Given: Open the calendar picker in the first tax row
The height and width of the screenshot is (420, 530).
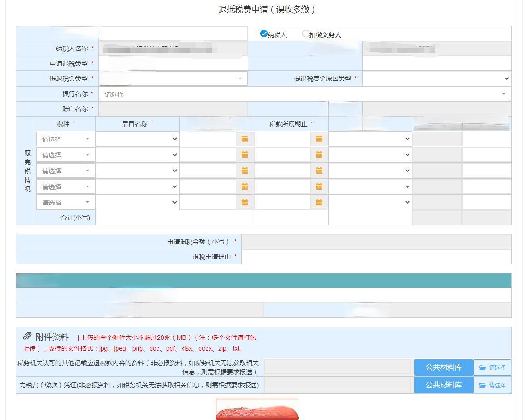Looking at the screenshot, I should [x=245, y=139].
